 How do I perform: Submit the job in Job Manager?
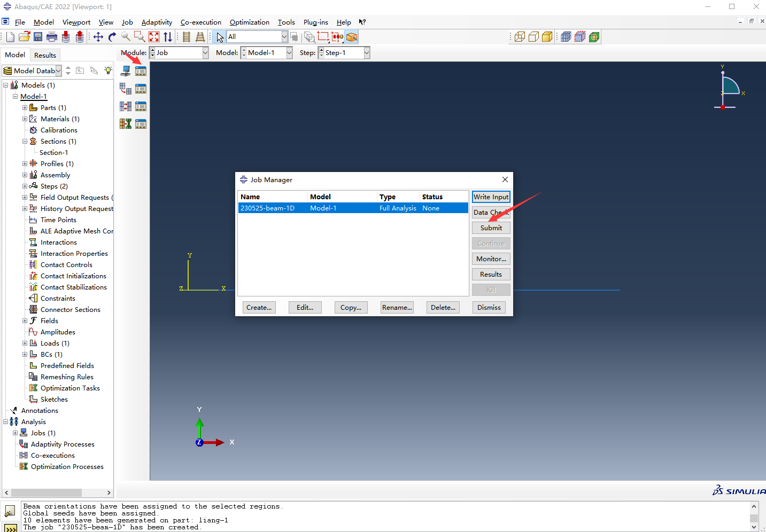click(x=491, y=228)
